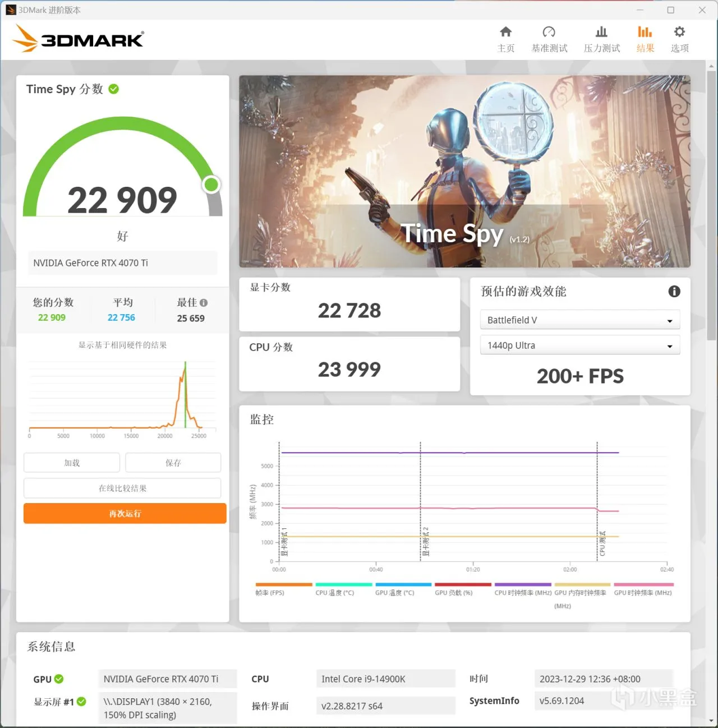The height and width of the screenshot is (728, 718).
Task: Maximize the 3DMark window
Action: (670, 10)
